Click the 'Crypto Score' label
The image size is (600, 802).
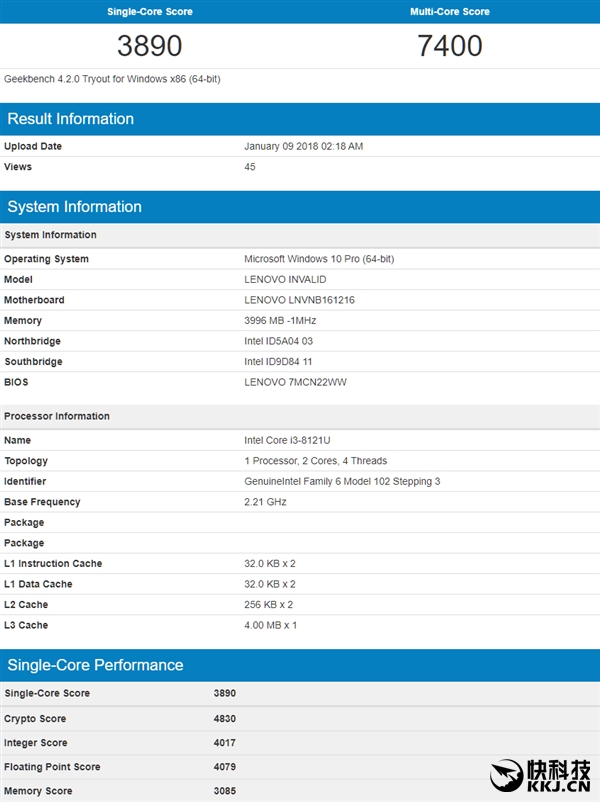click(35, 719)
